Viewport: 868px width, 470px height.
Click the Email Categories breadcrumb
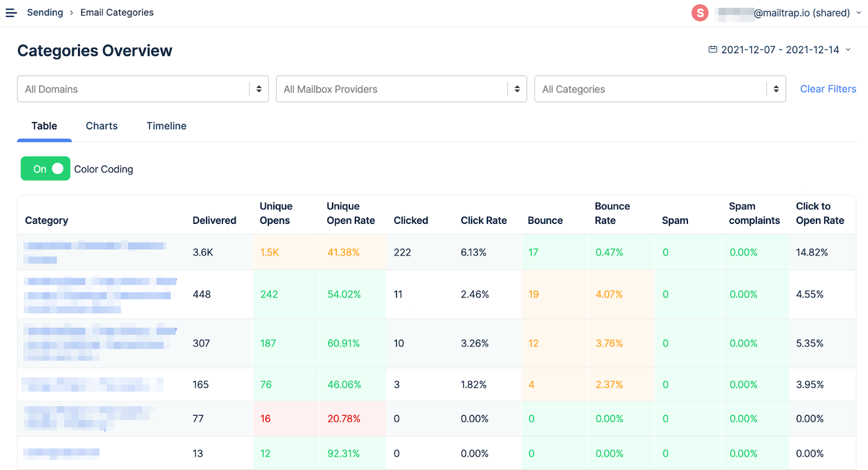(117, 12)
